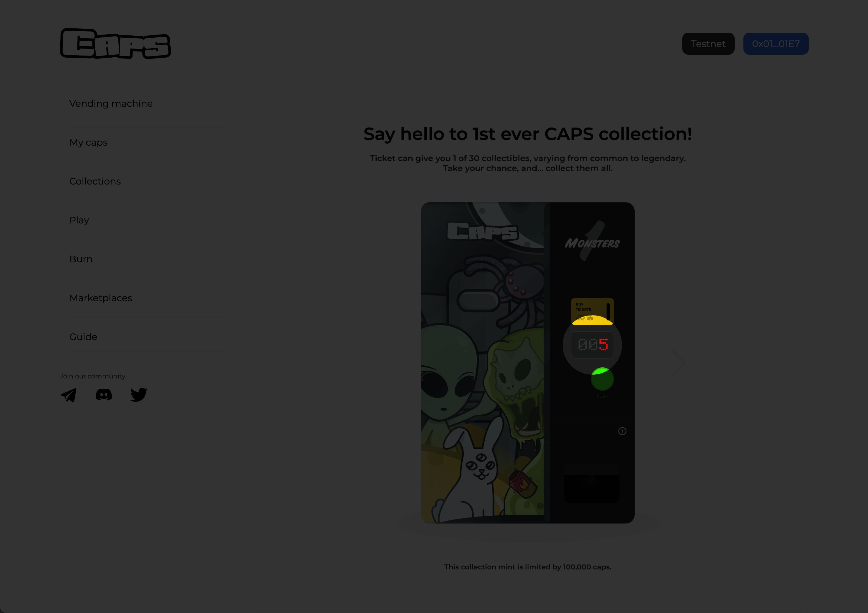Click the My caps menu item
The image size is (868, 613).
click(88, 142)
